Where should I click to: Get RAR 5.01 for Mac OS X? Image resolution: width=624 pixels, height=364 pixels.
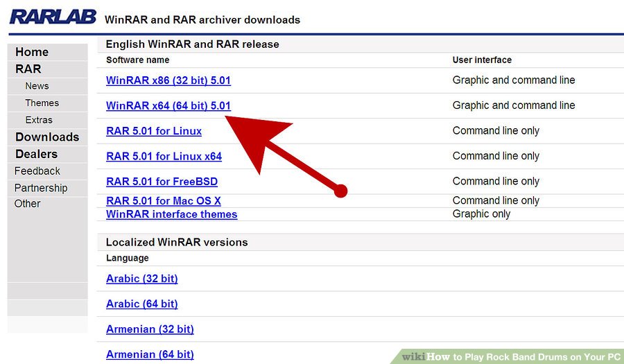point(163,201)
